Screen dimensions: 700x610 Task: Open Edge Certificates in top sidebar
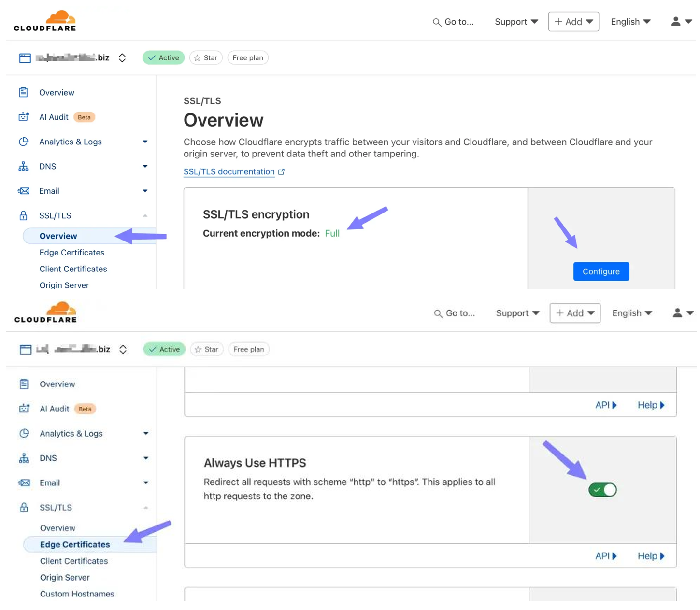coord(72,253)
